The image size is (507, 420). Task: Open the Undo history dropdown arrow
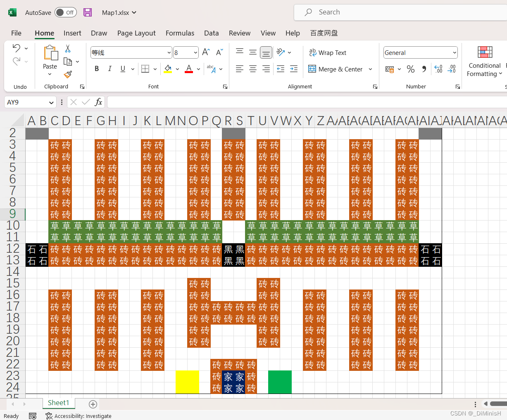tap(26, 48)
